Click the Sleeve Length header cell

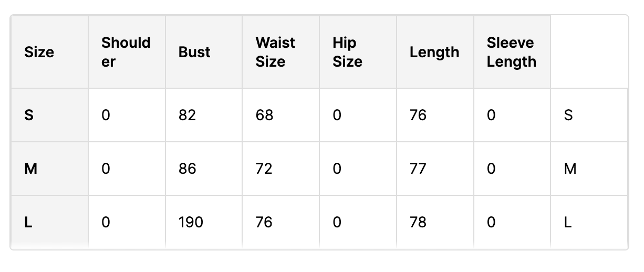pyautogui.click(x=512, y=52)
